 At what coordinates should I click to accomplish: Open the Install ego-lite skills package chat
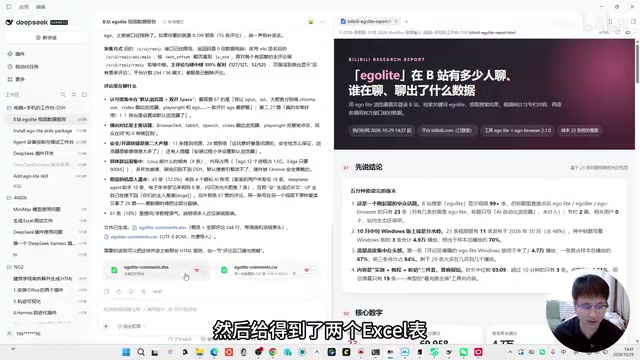coord(42,131)
